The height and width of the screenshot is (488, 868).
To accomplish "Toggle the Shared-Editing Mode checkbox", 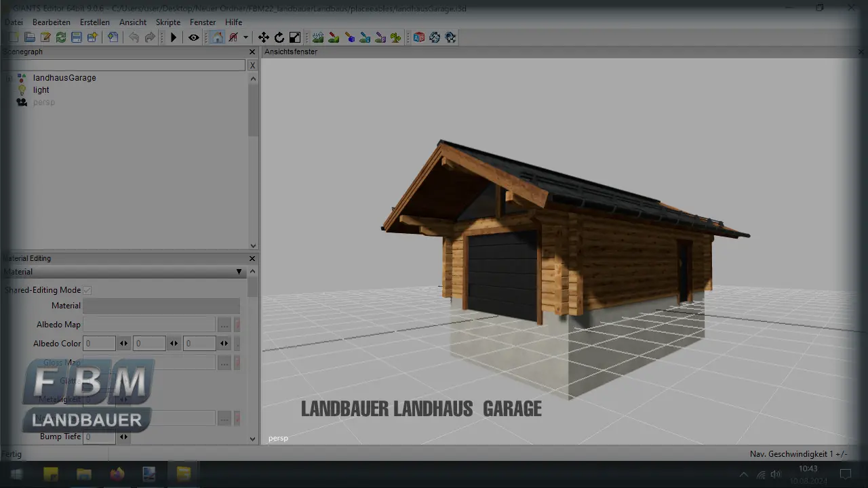I will click(x=87, y=290).
